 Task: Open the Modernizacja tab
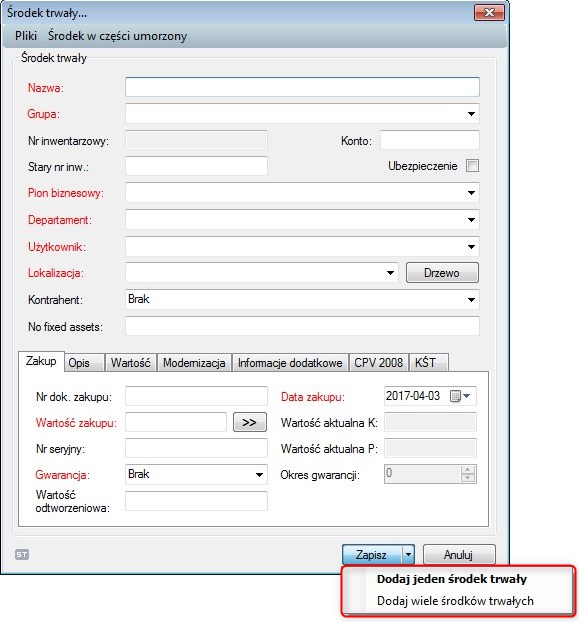click(194, 363)
